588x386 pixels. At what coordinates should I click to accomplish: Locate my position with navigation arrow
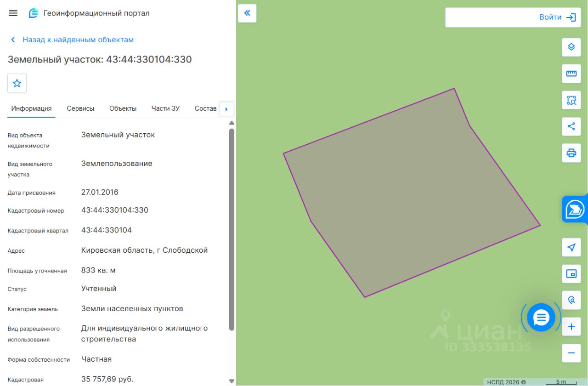571,247
